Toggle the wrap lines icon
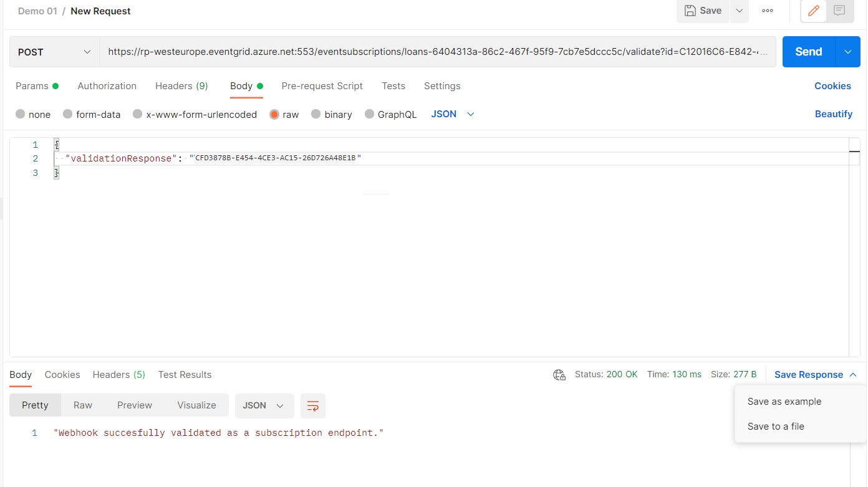This screenshot has height=487, width=868. pos(313,405)
